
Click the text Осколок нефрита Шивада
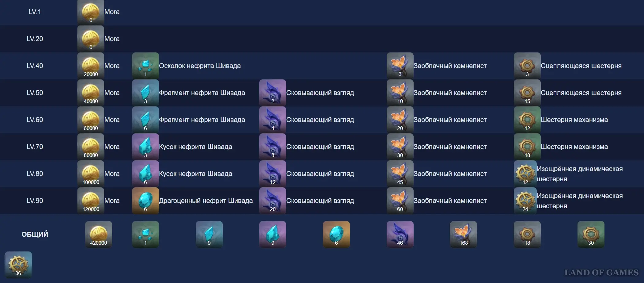coord(200,66)
